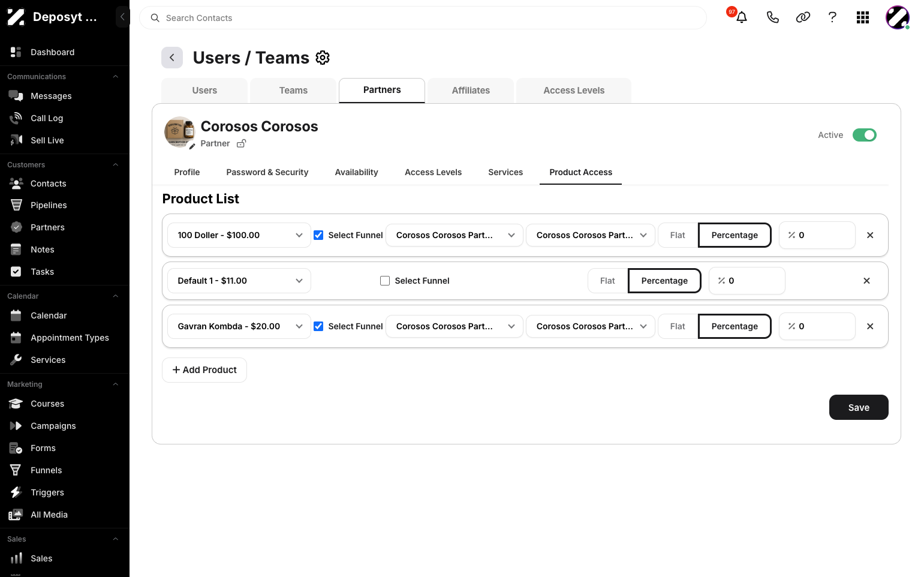Viewport: 924px width, 577px height.
Task: Uncheck Select Funnel for Gavran Kombda
Action: (318, 326)
